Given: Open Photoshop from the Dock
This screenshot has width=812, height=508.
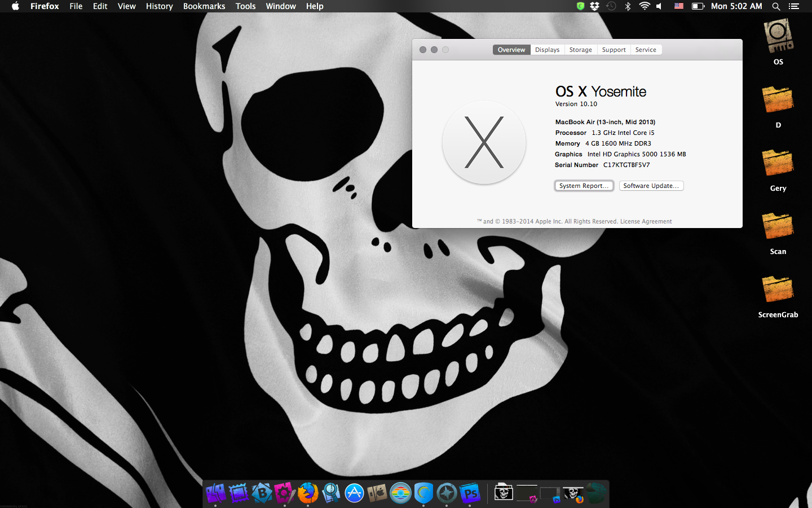Looking at the screenshot, I should [470, 493].
